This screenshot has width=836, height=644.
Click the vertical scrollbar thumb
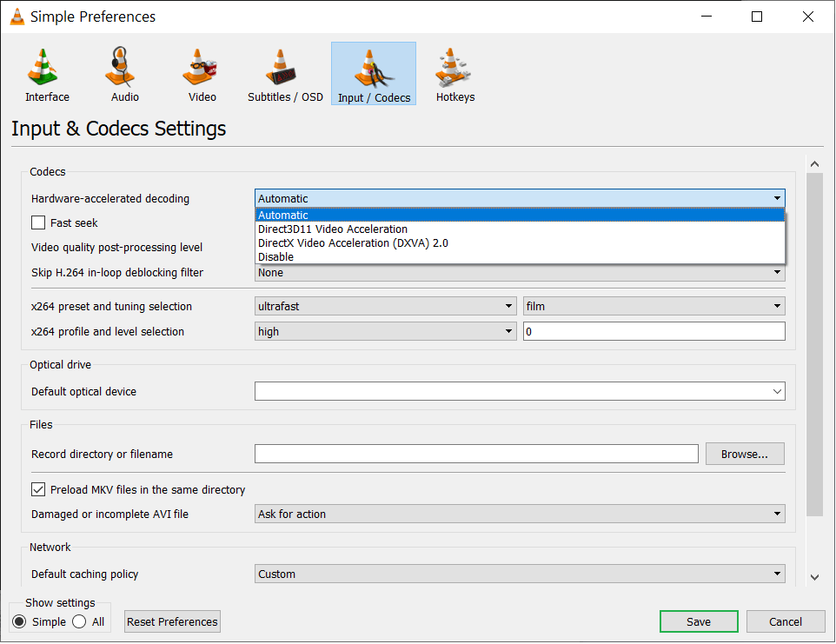[814, 345]
